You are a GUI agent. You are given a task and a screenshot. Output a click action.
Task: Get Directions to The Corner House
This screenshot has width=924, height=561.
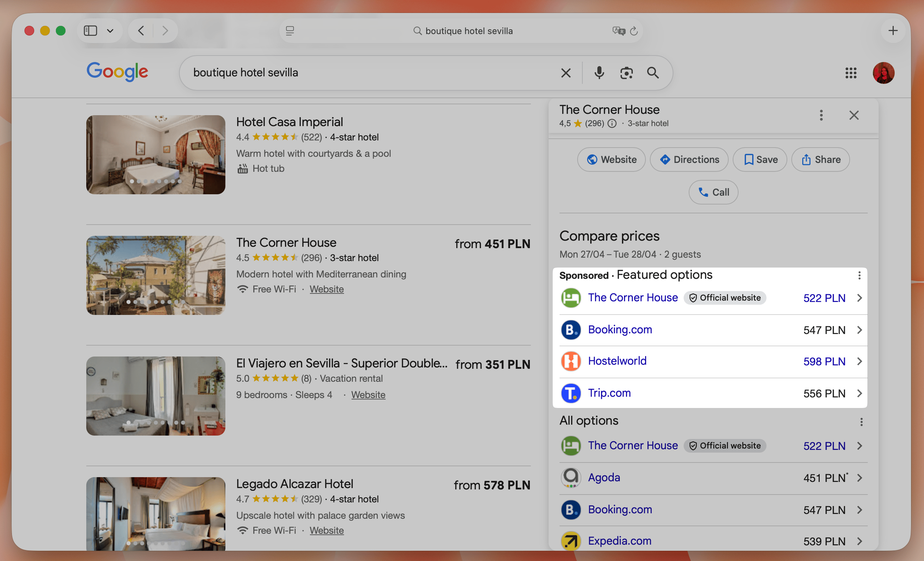tap(689, 159)
